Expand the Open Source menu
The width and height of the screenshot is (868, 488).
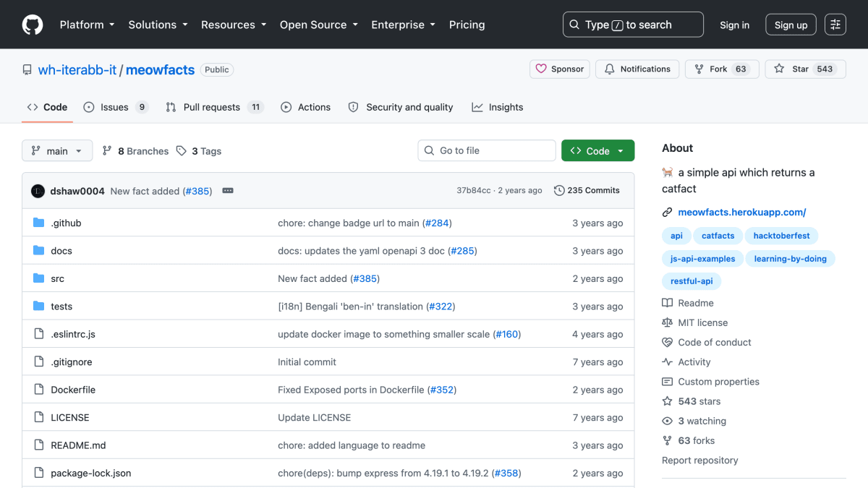tap(319, 25)
